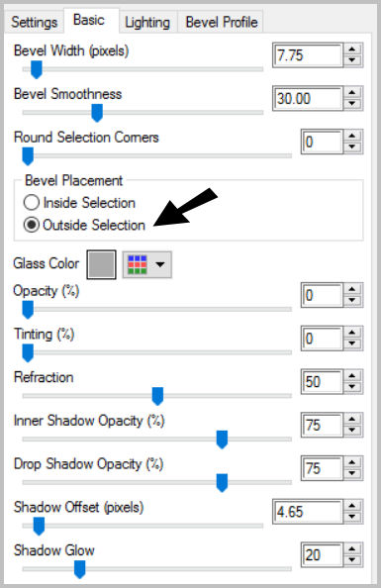Open the Glass Color palette grid dropdown

147,264
